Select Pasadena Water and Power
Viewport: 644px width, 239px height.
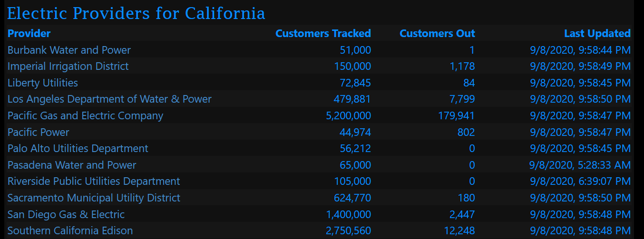[72, 165]
